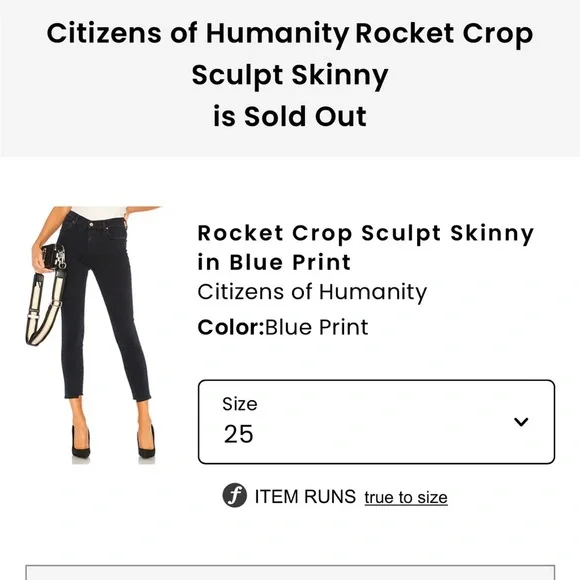This screenshot has width=580, height=580.
Task: Click the outlined box at page bottom
Action: 290,572
